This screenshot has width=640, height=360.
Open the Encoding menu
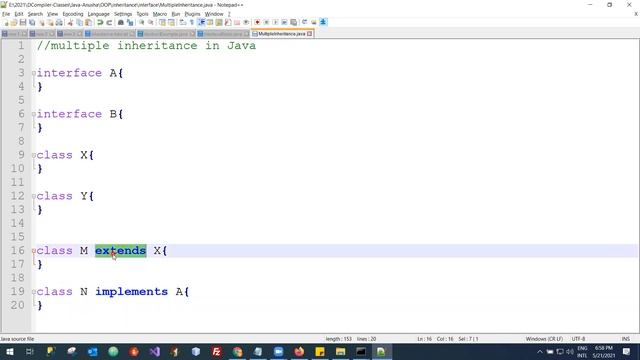click(73, 14)
